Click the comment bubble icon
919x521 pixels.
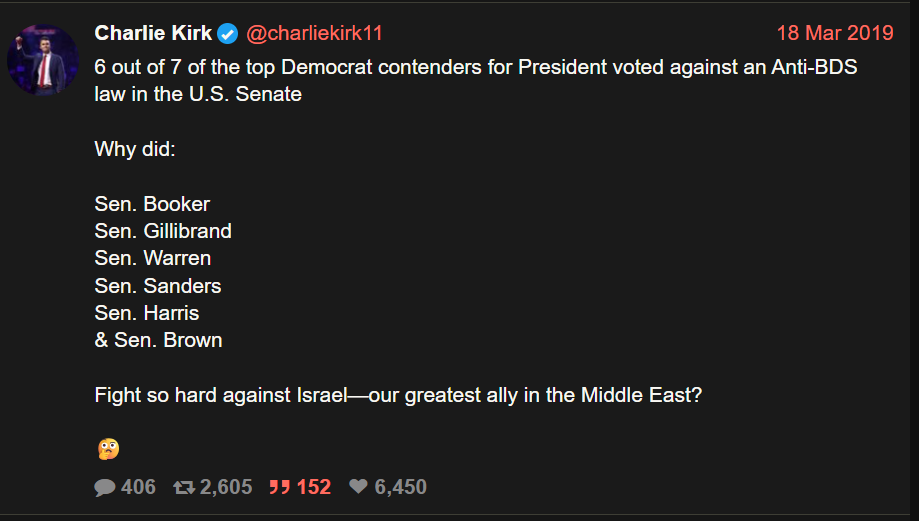(105, 487)
